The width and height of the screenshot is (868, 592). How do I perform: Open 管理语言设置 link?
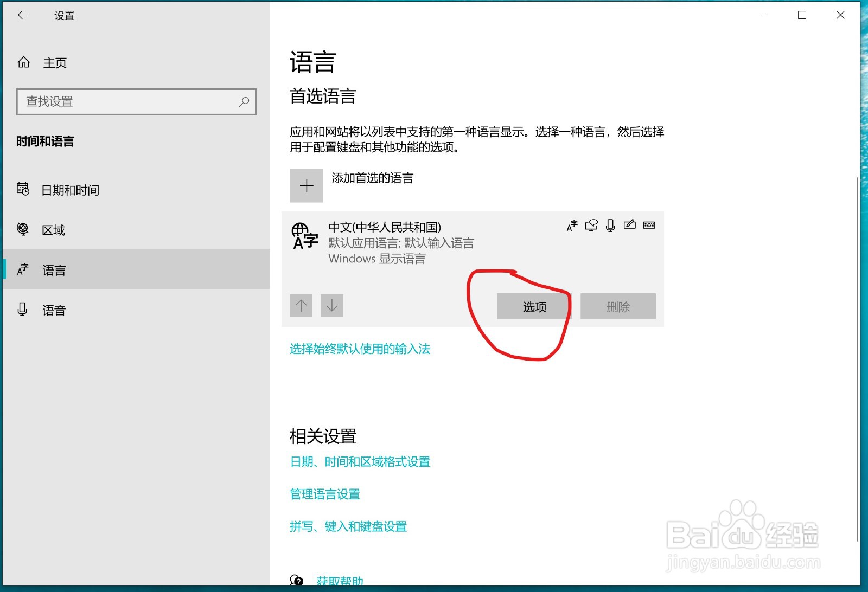click(x=325, y=494)
